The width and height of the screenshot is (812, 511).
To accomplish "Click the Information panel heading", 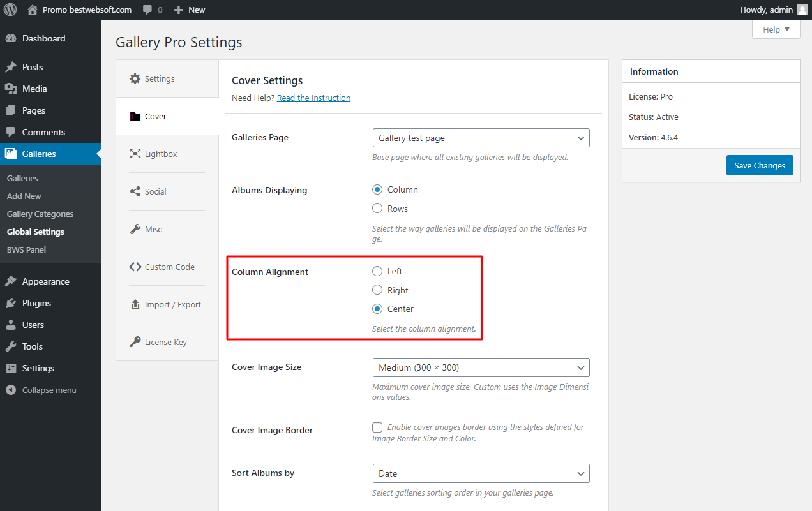I will [654, 71].
